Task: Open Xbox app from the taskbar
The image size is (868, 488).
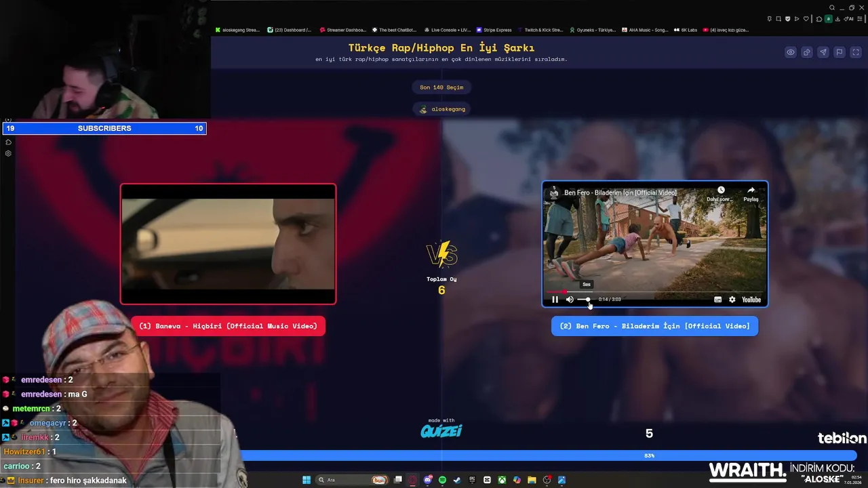Action: tap(502, 480)
